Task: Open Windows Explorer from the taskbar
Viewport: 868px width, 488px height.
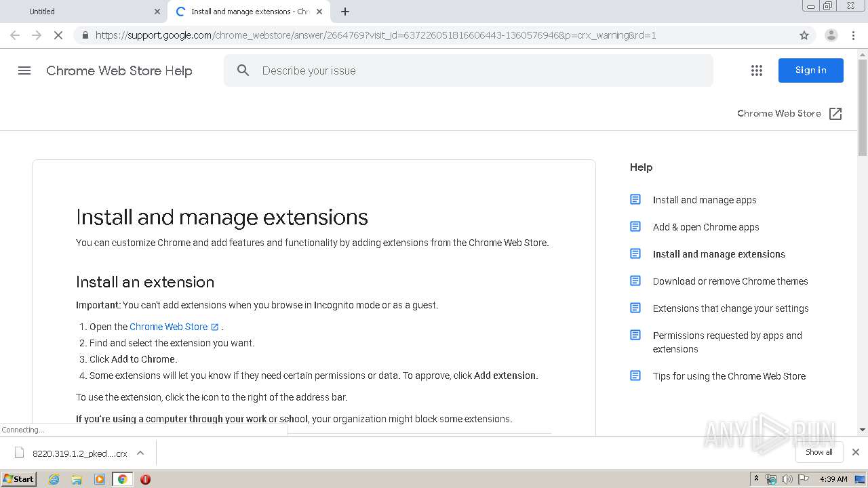Action: (77, 479)
